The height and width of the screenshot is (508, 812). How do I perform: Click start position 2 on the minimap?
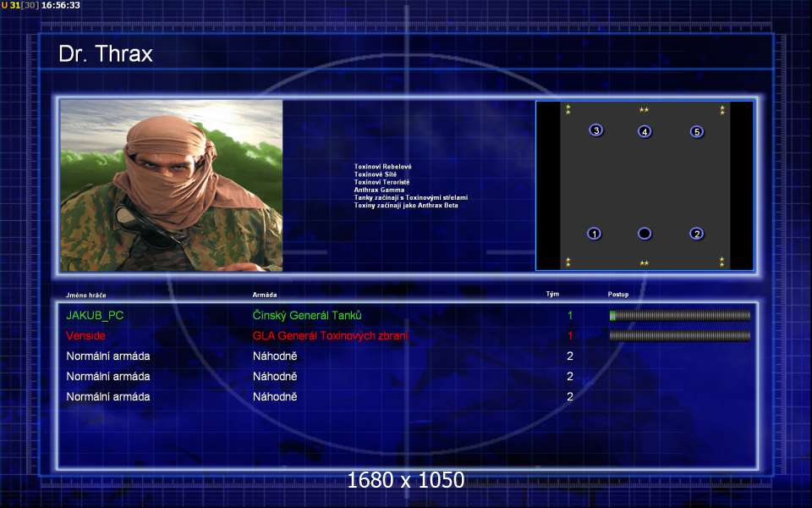(696, 234)
